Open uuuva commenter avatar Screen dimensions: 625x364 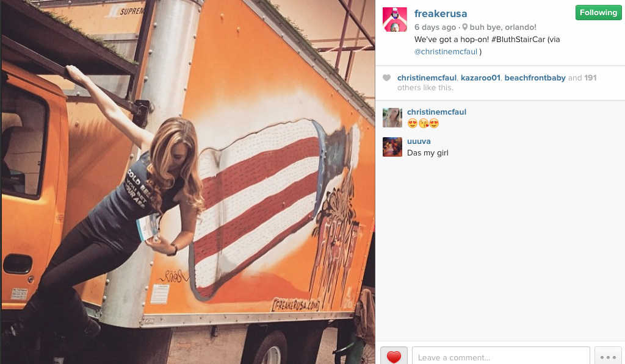392,147
